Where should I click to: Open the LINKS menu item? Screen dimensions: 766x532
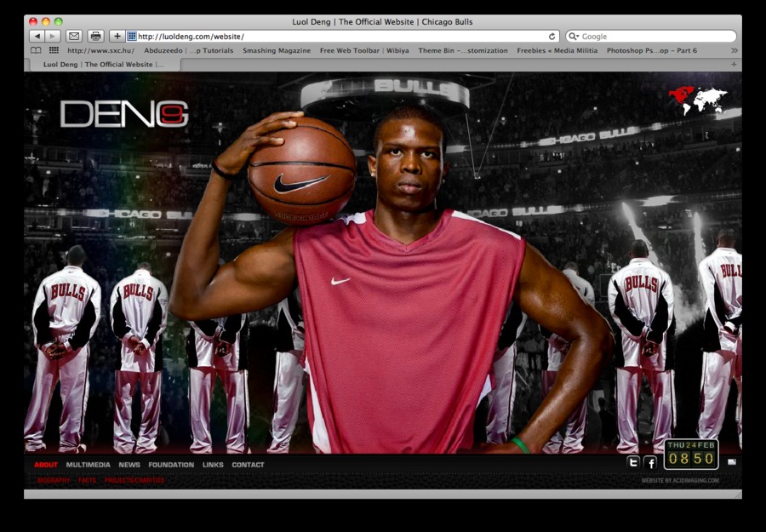[213, 465]
